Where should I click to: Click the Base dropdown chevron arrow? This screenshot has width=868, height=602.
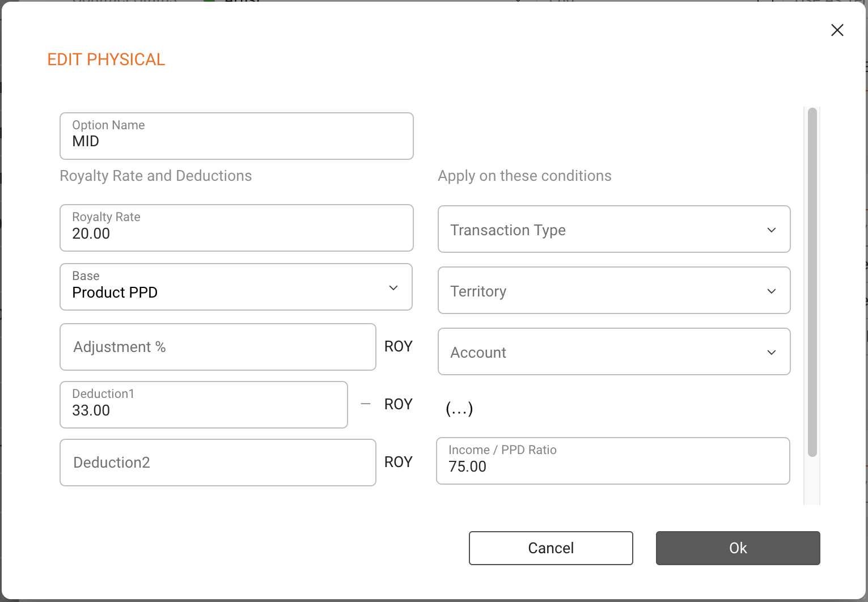click(393, 288)
